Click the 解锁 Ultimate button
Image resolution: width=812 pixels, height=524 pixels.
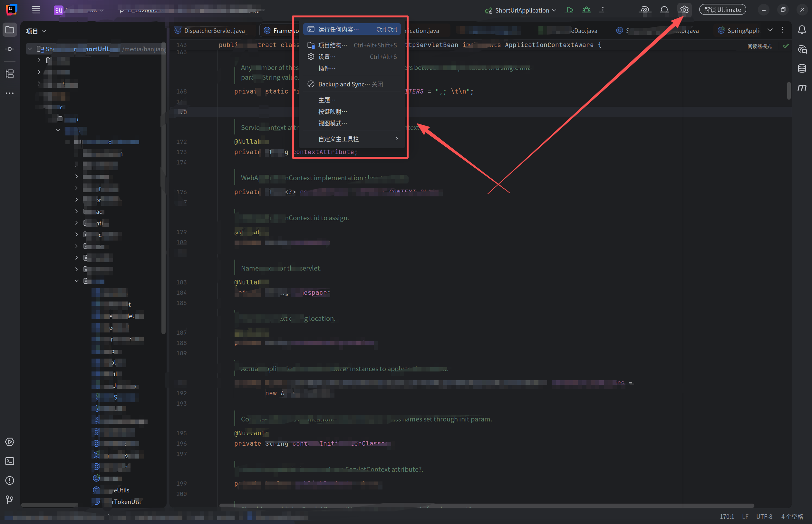coord(722,10)
